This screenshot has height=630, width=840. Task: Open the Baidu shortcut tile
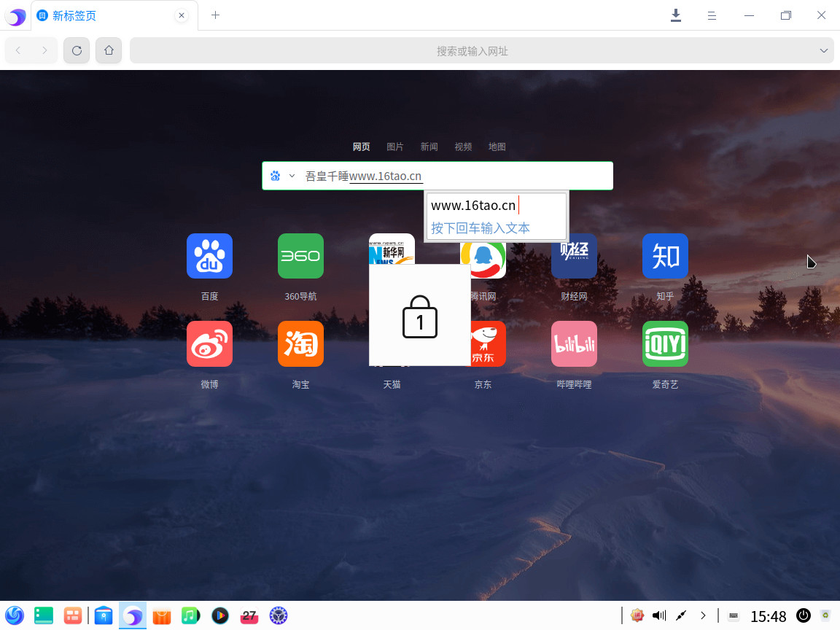pos(209,256)
